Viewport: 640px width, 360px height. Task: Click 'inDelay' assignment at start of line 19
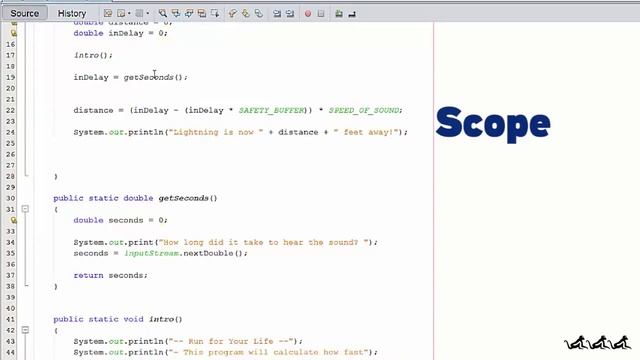pyautogui.click(x=91, y=77)
